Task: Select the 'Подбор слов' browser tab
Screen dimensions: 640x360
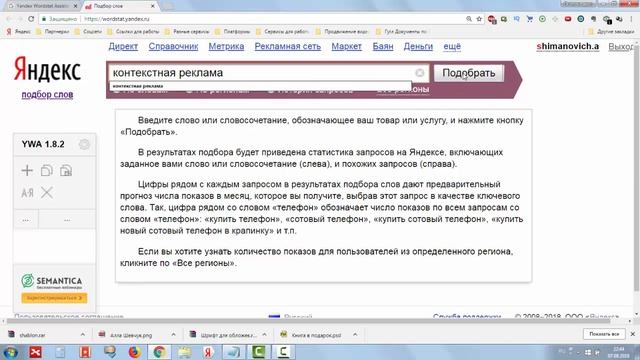Action: pyautogui.click(x=118, y=6)
